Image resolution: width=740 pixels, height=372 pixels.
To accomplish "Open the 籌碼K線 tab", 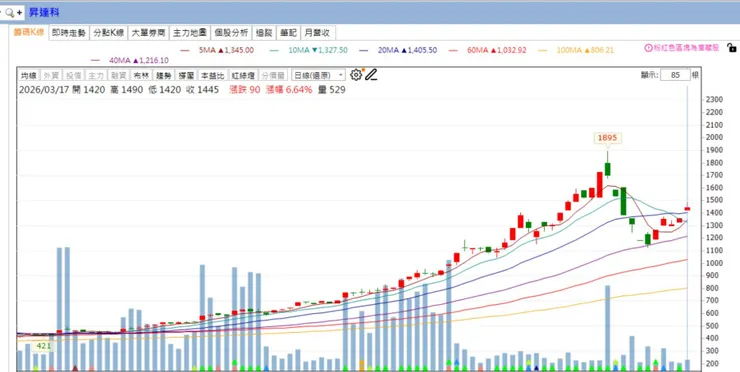I will point(29,32).
